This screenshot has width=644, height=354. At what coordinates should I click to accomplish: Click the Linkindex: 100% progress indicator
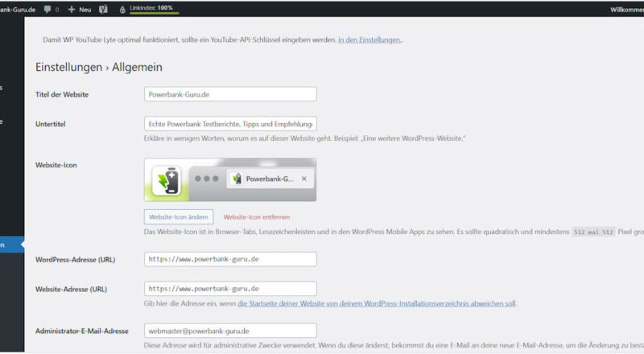click(x=155, y=9)
